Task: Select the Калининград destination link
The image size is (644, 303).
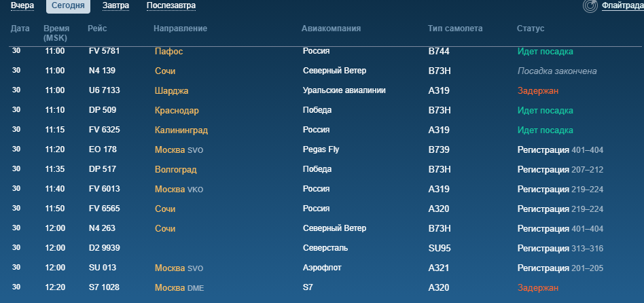Action: (181, 130)
